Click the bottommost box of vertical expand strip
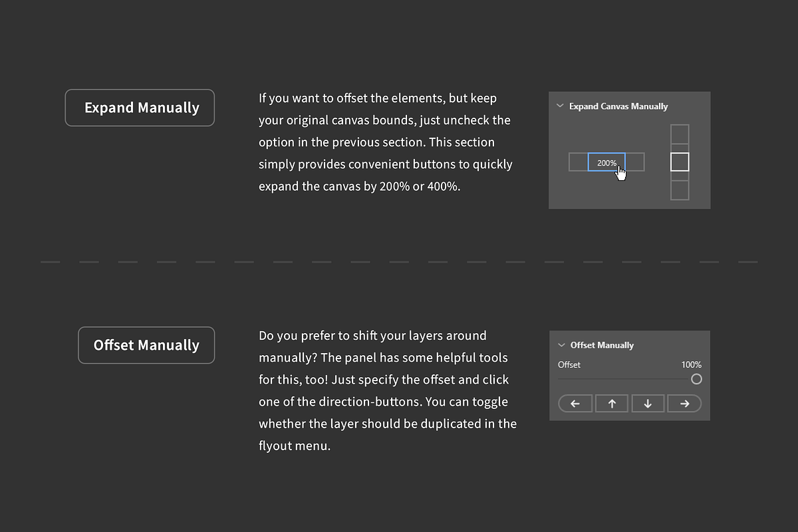 (x=680, y=190)
